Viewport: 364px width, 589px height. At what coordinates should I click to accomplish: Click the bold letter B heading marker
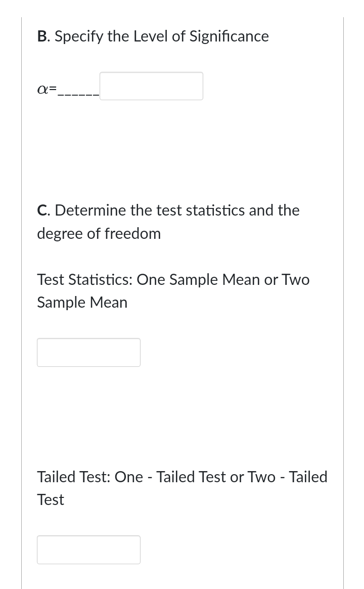(42, 36)
